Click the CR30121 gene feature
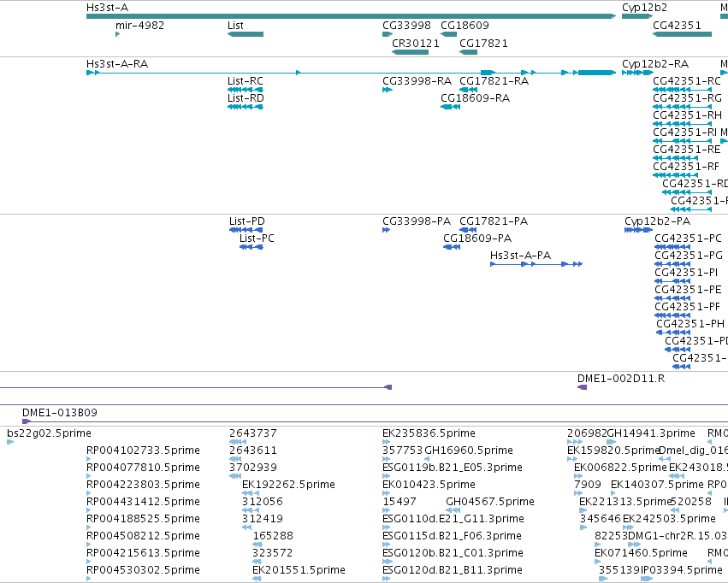728x583 pixels. [x=410, y=52]
